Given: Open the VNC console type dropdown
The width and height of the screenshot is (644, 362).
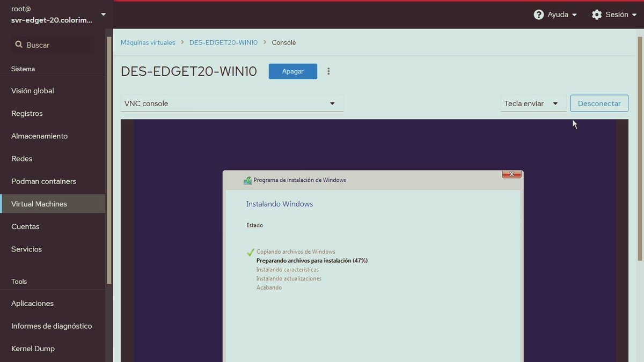Looking at the screenshot, I should click(232, 104).
